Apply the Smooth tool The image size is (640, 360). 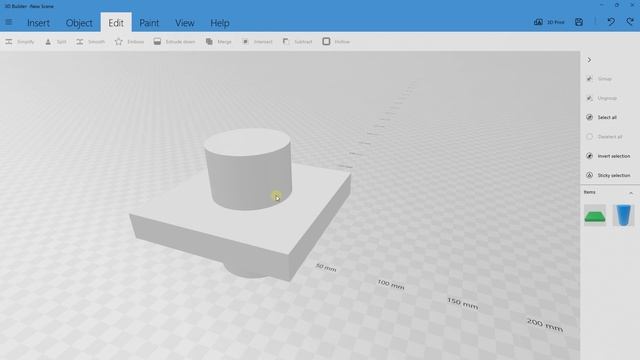[x=90, y=42]
